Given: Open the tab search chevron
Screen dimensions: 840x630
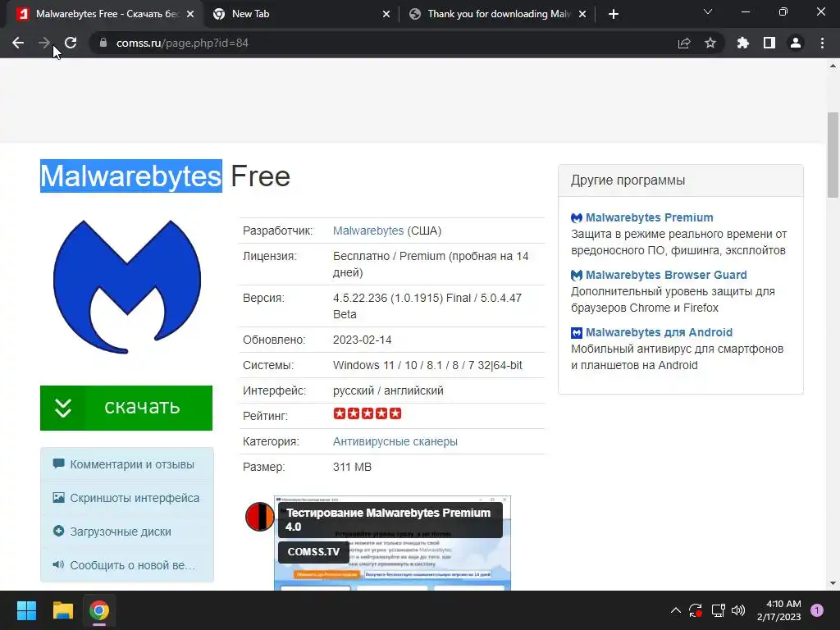Looking at the screenshot, I should (708, 11).
